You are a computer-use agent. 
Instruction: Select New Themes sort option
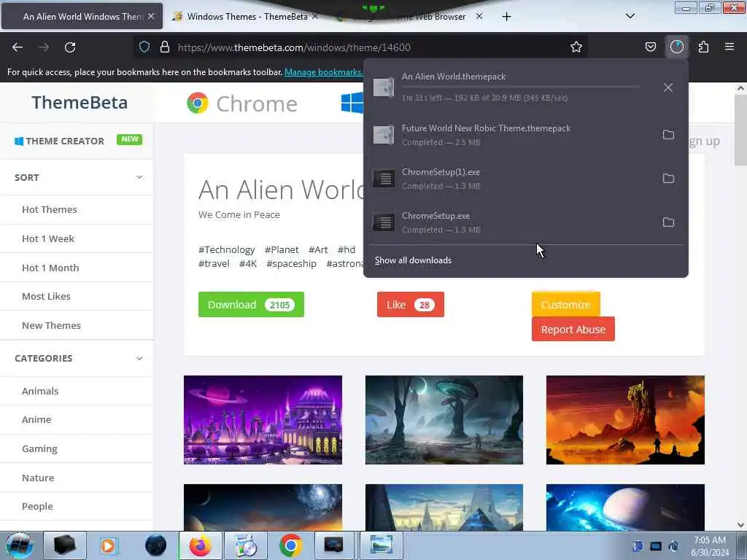(x=52, y=325)
